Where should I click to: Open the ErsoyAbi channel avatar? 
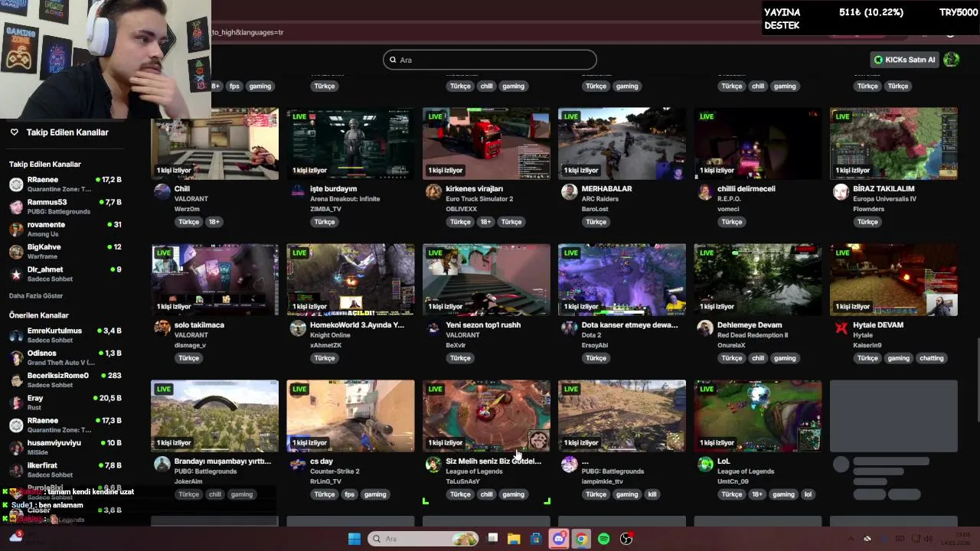tap(569, 328)
